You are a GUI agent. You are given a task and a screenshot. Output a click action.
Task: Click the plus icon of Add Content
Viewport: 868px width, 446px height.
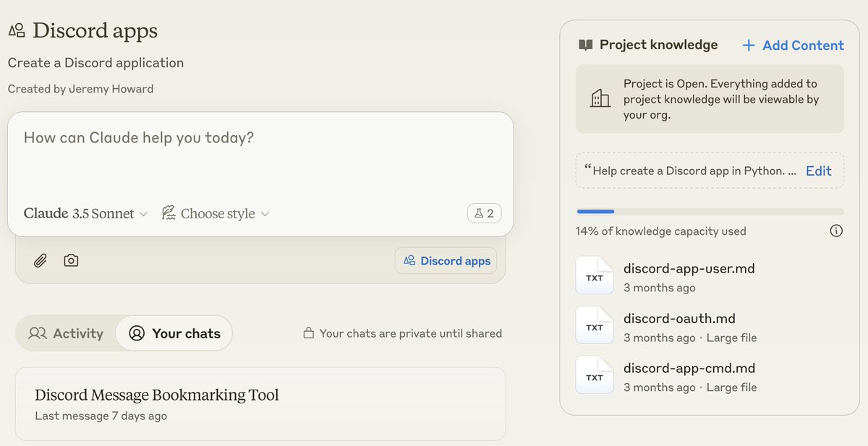click(x=749, y=46)
